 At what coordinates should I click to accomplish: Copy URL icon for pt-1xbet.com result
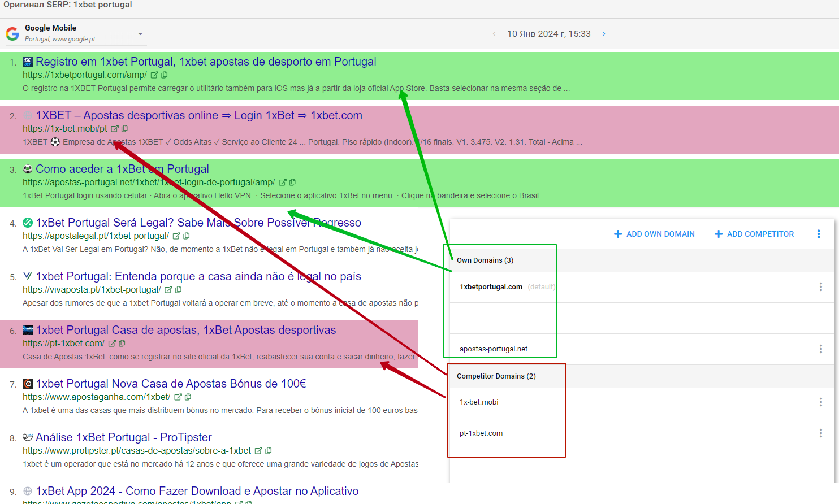pyautogui.click(x=122, y=343)
